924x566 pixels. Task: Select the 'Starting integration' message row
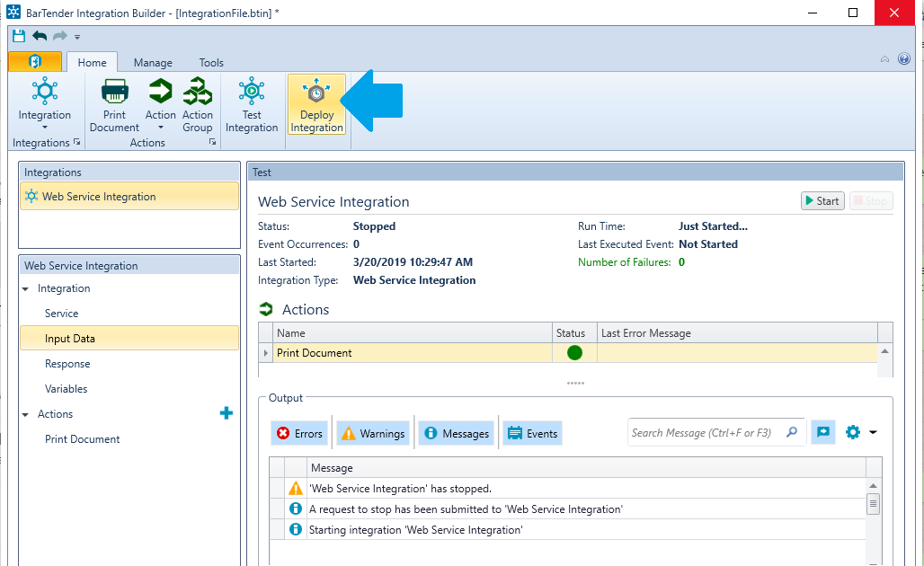coord(568,529)
